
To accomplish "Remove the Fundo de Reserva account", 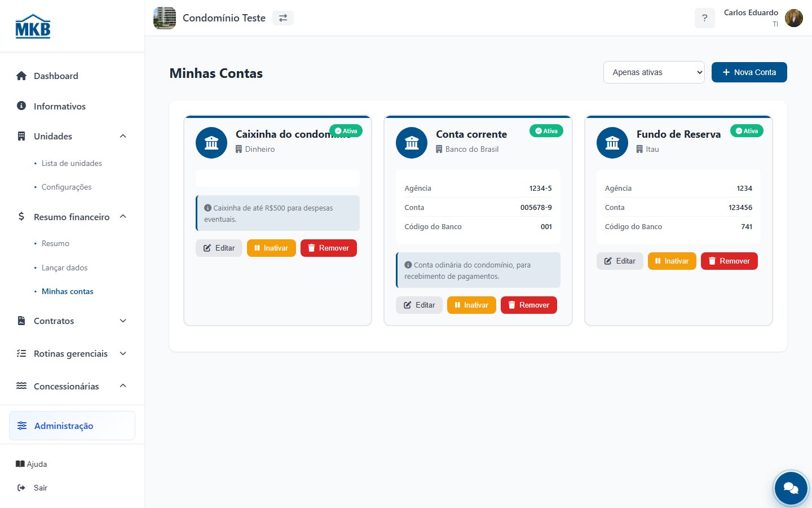I will point(729,261).
